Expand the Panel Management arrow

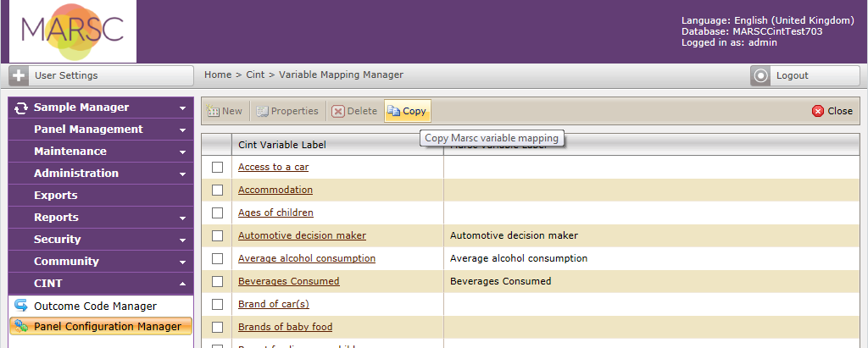pyautogui.click(x=183, y=130)
